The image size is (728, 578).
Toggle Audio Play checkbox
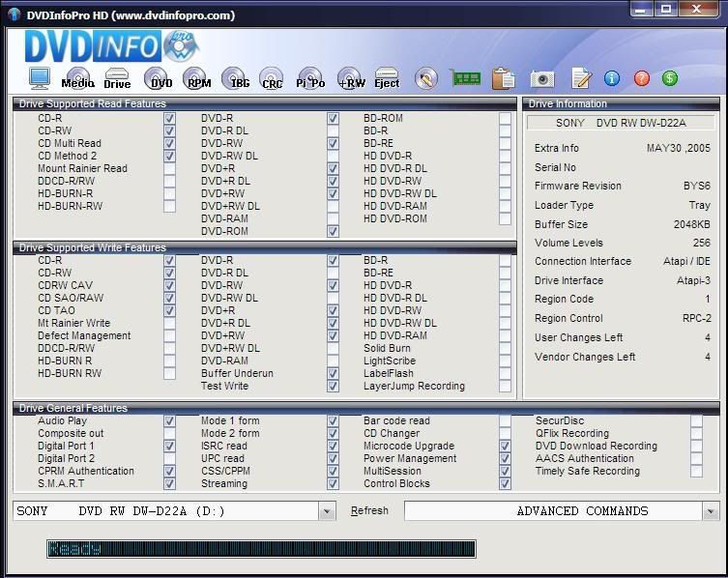point(169,421)
